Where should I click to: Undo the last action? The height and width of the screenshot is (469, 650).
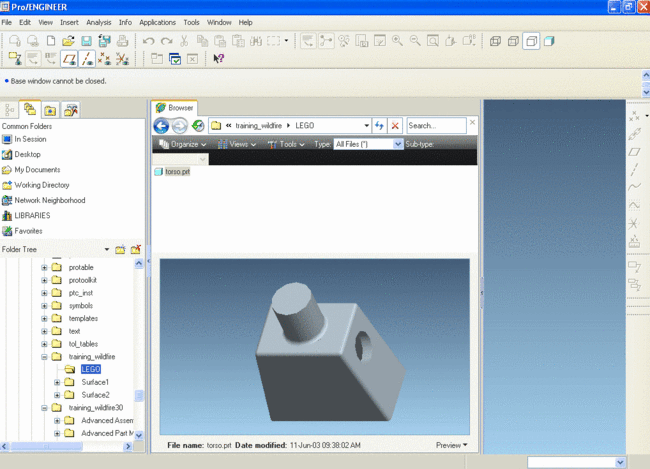[148, 41]
